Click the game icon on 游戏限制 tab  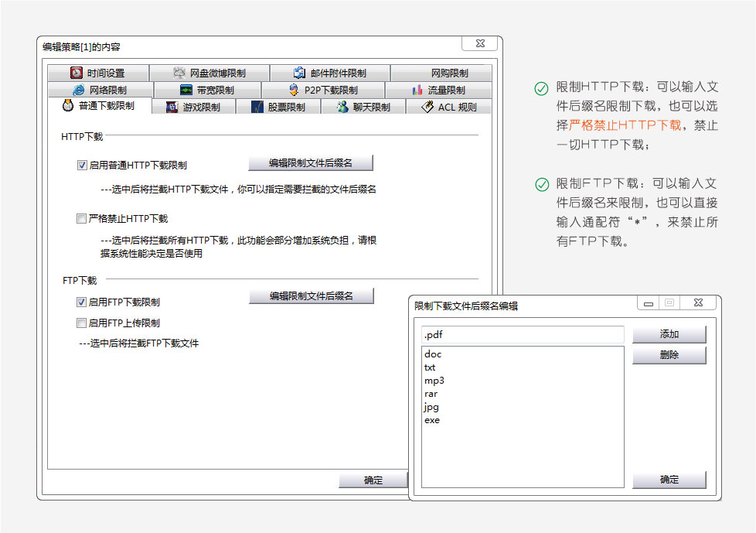(172, 108)
